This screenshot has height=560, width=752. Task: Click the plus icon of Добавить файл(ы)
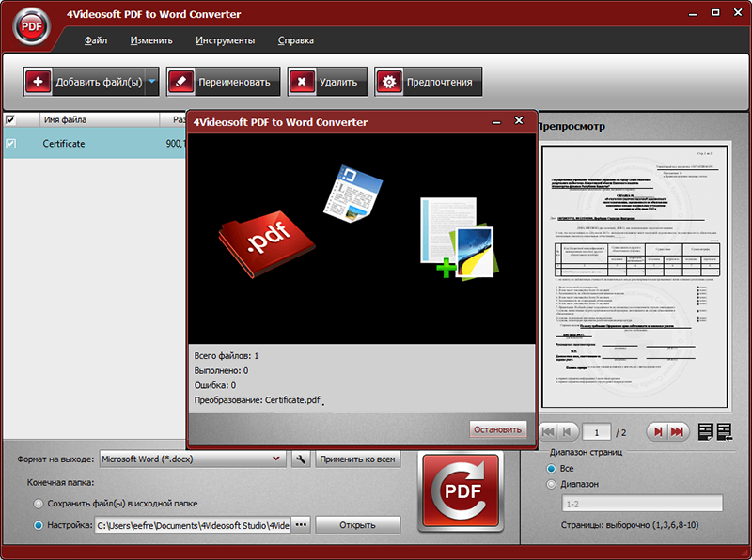[38, 82]
